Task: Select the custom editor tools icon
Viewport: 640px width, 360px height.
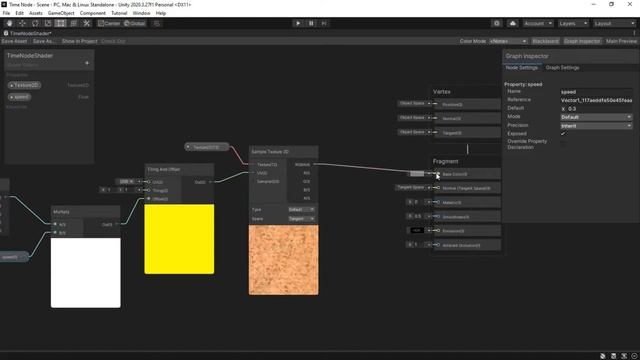Action: click(87, 23)
